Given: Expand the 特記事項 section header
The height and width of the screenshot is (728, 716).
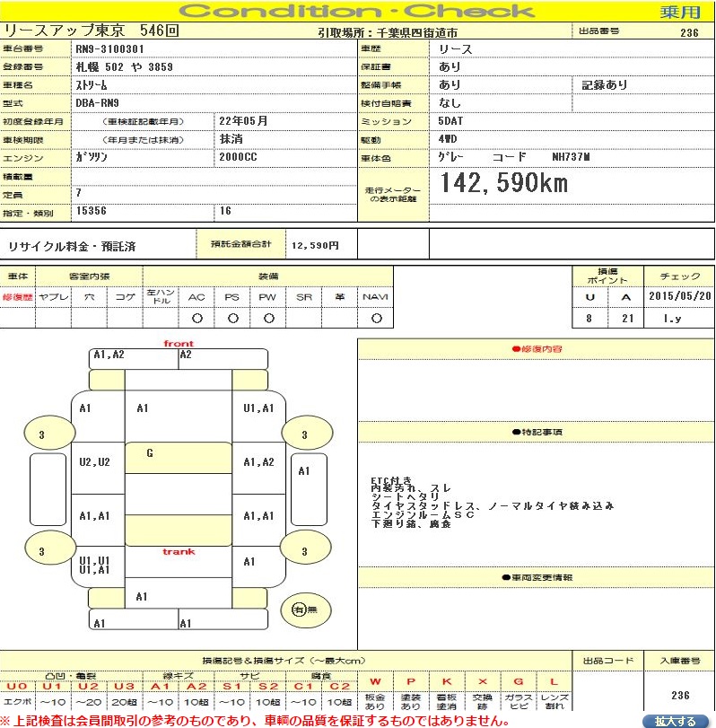Looking at the screenshot, I should tap(537, 432).
